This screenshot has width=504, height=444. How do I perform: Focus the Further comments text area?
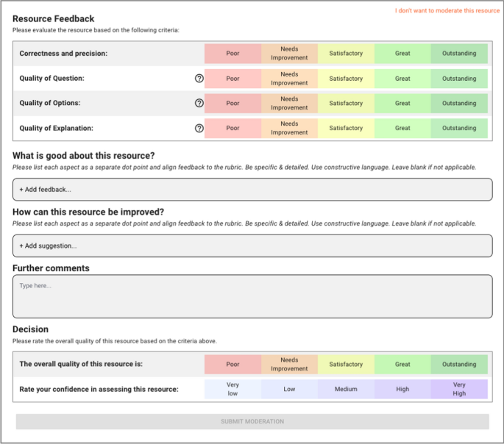[x=252, y=296]
